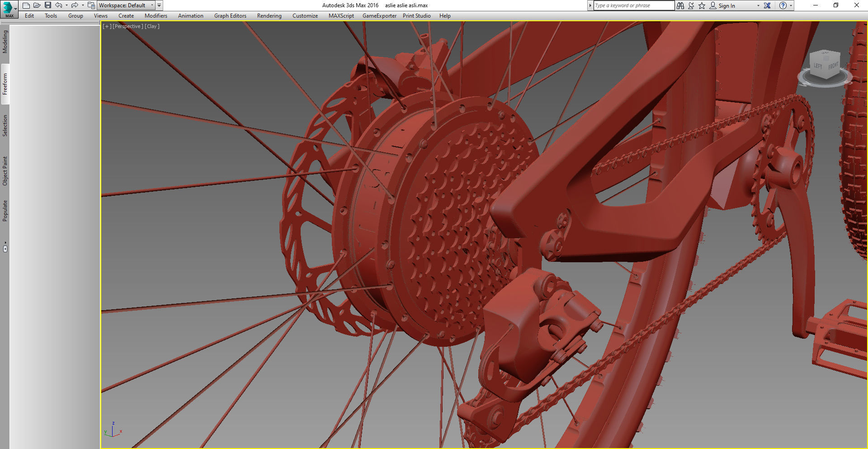Open the Rendering menu
The width and height of the screenshot is (868, 449).
coord(269,16)
